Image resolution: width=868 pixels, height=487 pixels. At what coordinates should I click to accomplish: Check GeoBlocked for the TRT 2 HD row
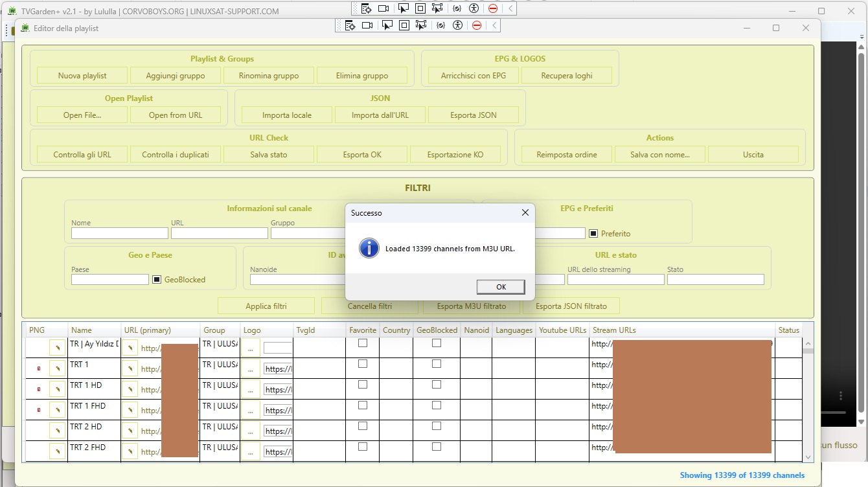click(x=437, y=426)
